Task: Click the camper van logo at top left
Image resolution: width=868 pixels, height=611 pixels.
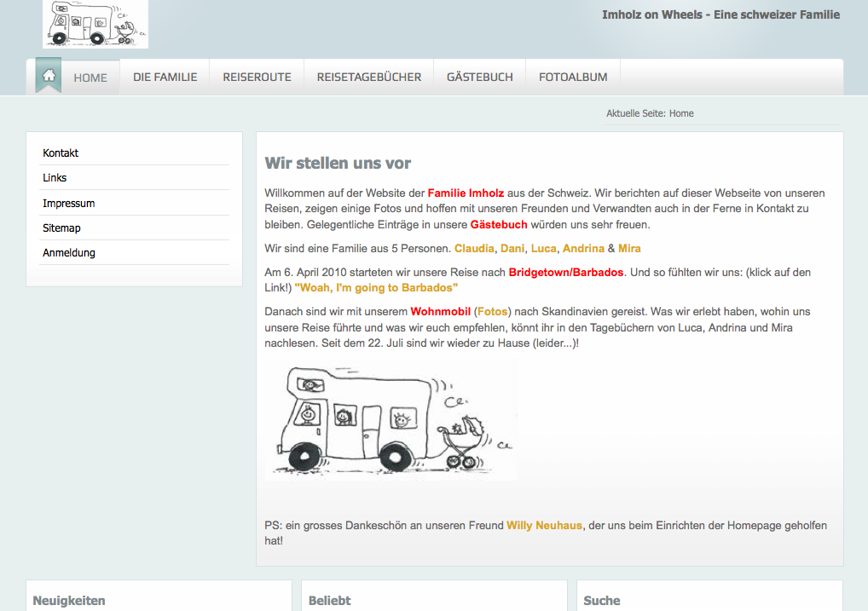Action: 95,24
